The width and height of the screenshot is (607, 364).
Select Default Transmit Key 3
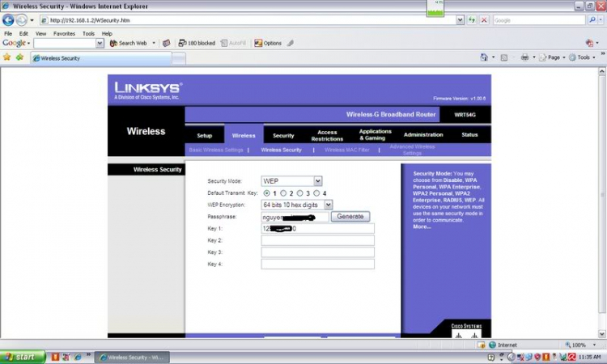[x=300, y=193]
